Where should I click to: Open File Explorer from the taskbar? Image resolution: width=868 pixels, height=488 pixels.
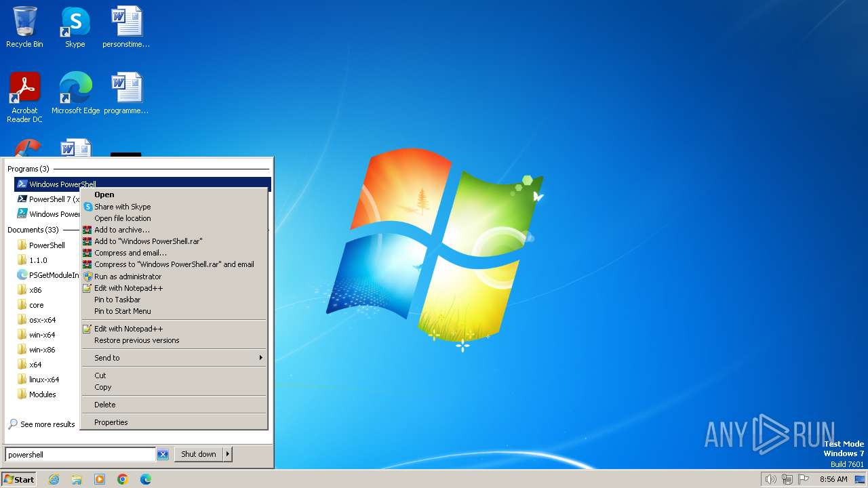pyautogui.click(x=77, y=479)
